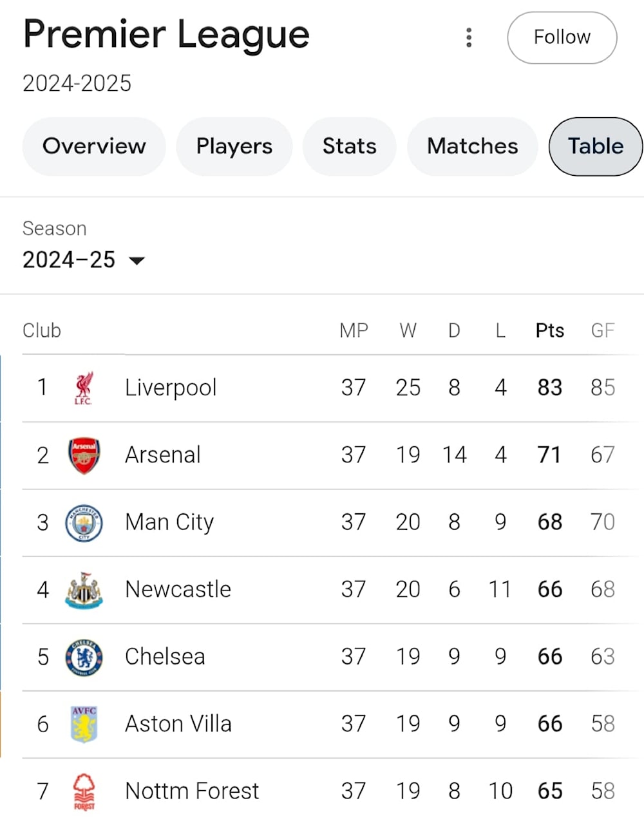Open the Liverpool team name link
Viewport: 644px width, 823px height.
pos(171,388)
